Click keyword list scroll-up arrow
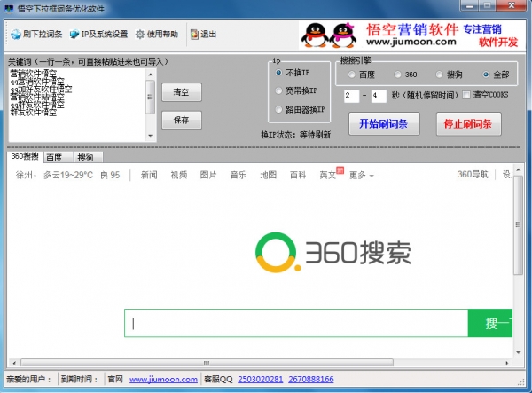 151,75
